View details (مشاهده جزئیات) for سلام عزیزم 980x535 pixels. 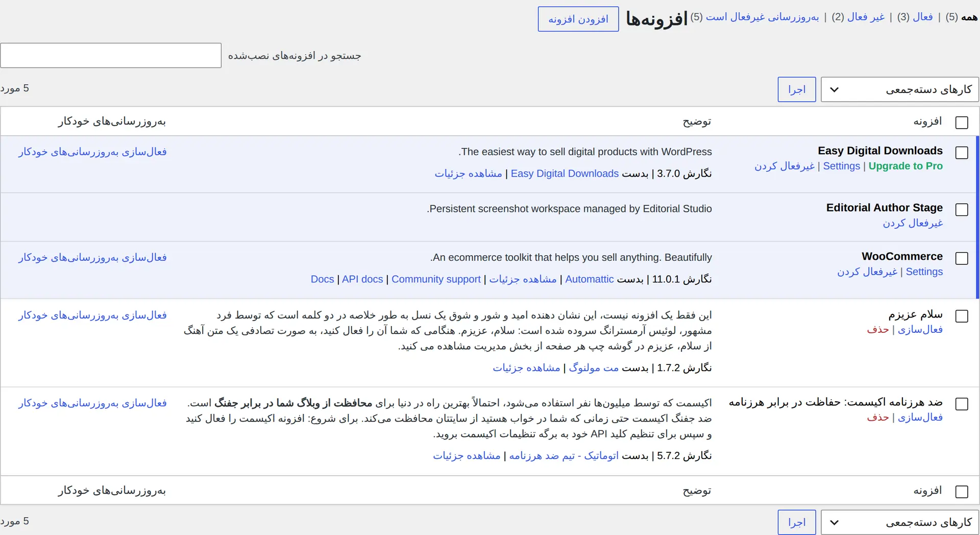[x=526, y=368]
